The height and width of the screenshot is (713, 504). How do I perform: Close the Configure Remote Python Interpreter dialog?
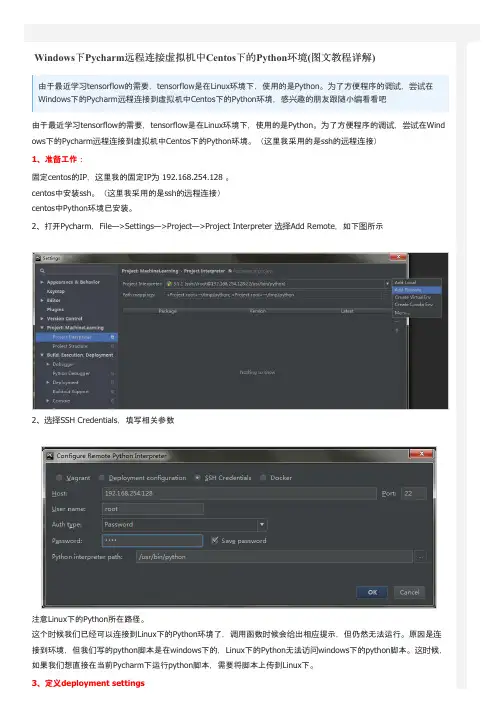point(421,453)
